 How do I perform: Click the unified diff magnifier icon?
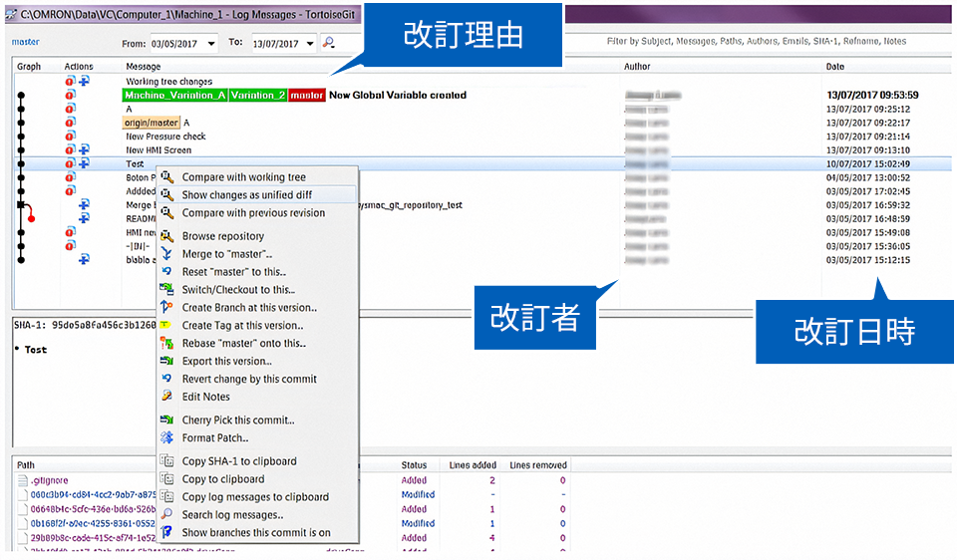point(166,194)
